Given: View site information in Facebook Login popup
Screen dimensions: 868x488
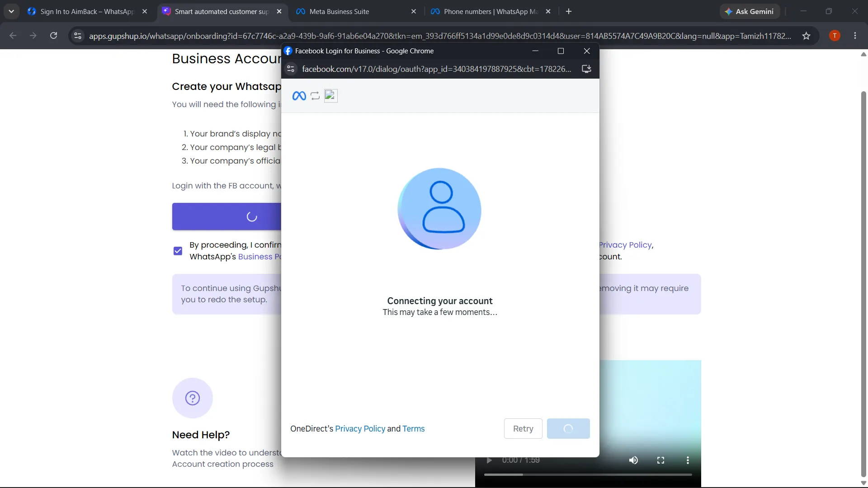Looking at the screenshot, I should pyautogui.click(x=291, y=69).
